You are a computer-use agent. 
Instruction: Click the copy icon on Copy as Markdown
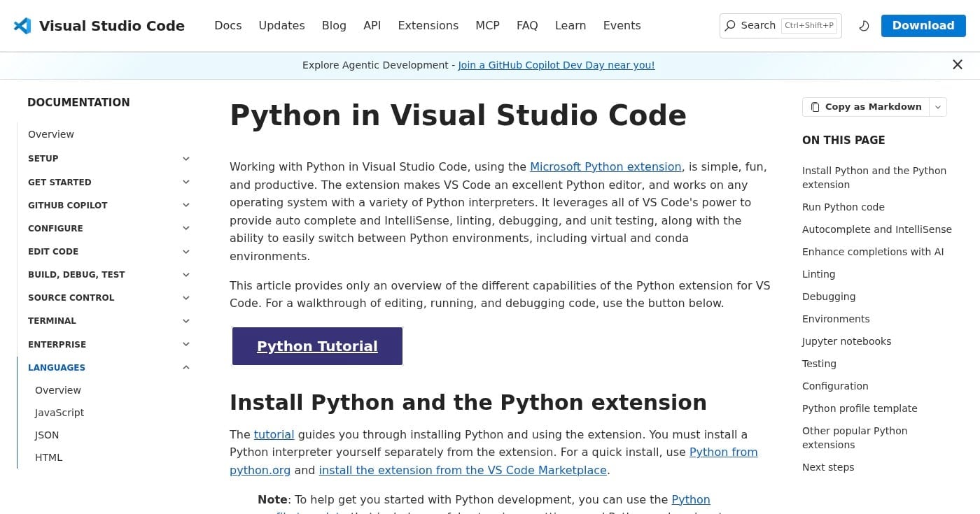point(815,106)
